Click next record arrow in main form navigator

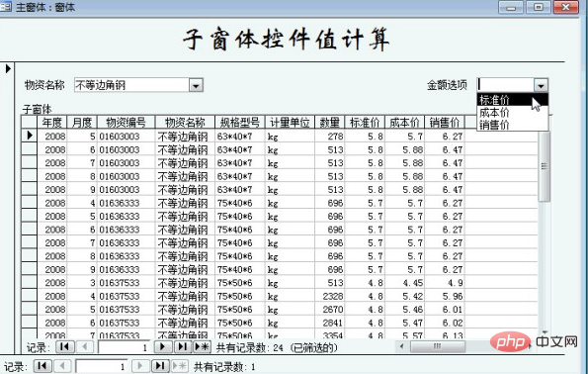click(x=140, y=366)
